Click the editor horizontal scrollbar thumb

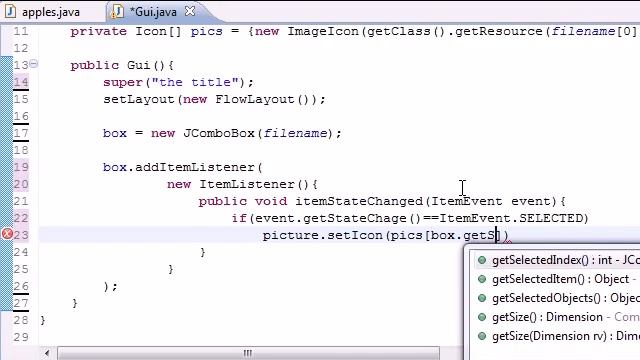tap(248, 353)
